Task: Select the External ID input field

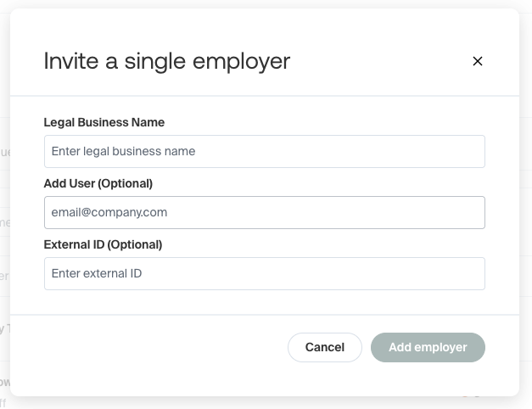Action: [264, 274]
